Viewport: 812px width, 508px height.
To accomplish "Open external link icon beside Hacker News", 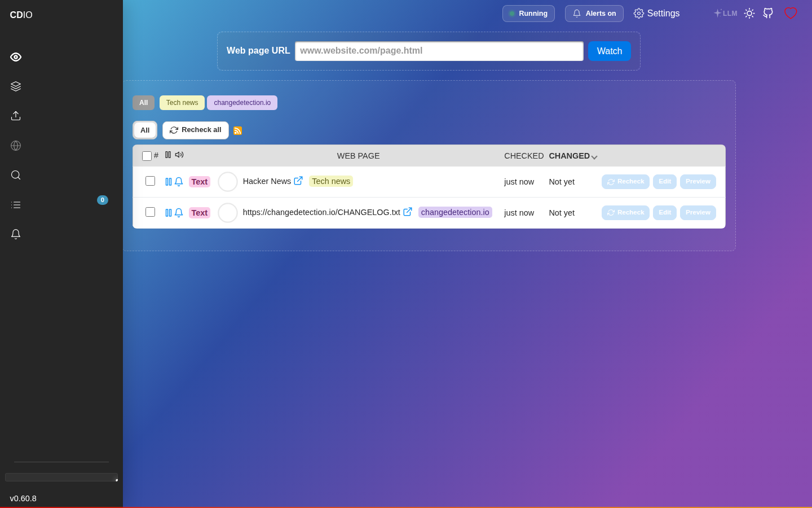I will point(298,181).
